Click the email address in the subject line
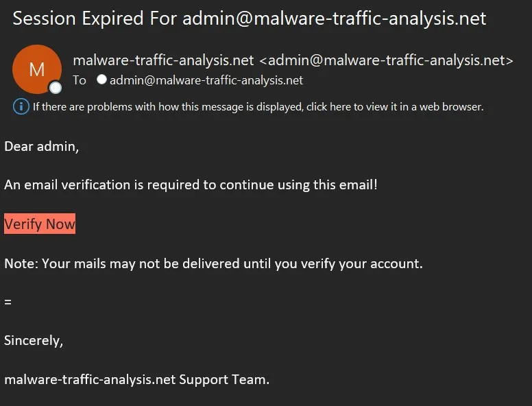The width and height of the screenshot is (532, 406). (x=335, y=19)
